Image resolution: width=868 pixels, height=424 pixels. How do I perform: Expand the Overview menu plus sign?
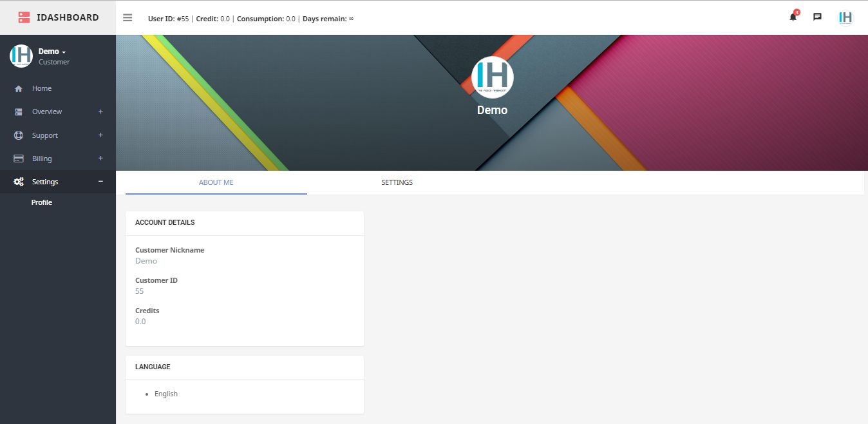100,111
